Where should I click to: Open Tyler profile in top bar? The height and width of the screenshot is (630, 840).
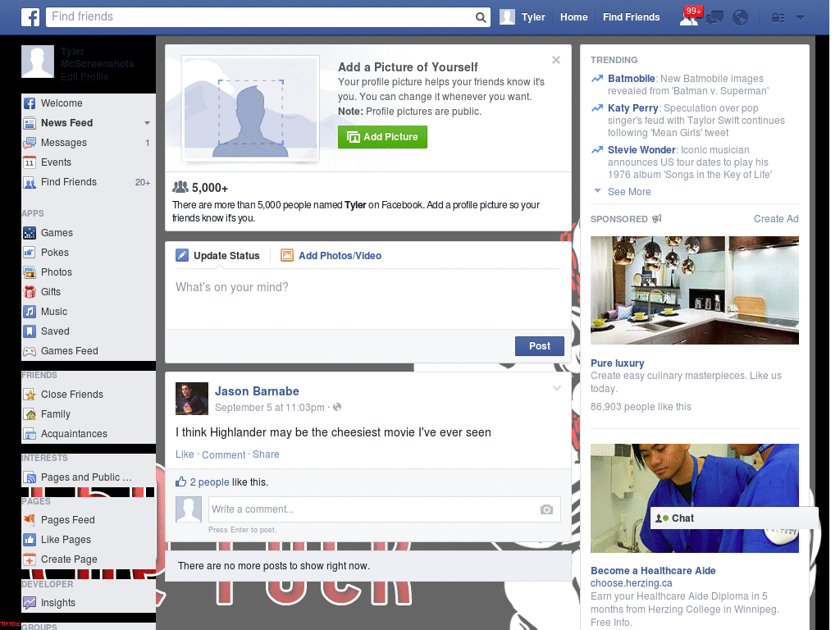point(523,17)
